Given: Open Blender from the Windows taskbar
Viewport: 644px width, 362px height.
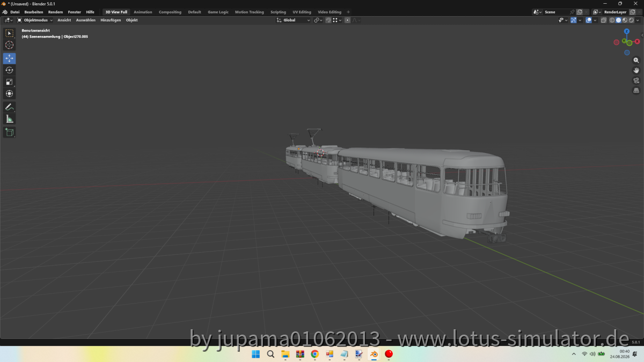Looking at the screenshot, I should click(374, 354).
